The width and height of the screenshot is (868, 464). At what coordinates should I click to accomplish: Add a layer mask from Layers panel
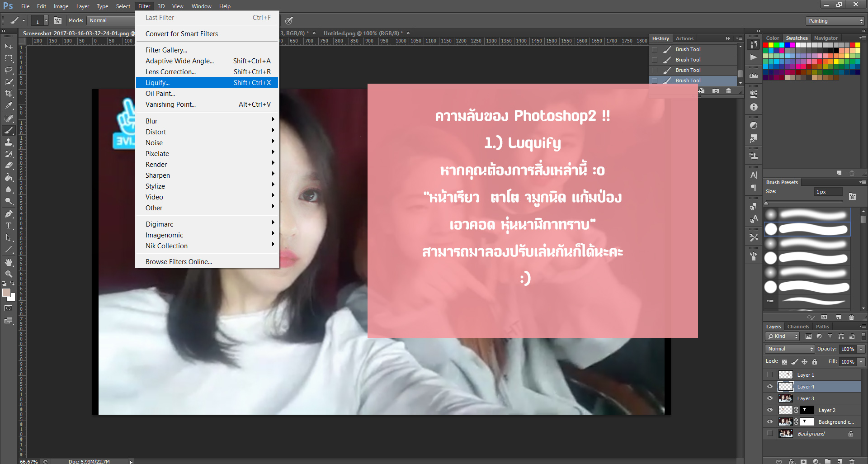pyautogui.click(x=803, y=461)
